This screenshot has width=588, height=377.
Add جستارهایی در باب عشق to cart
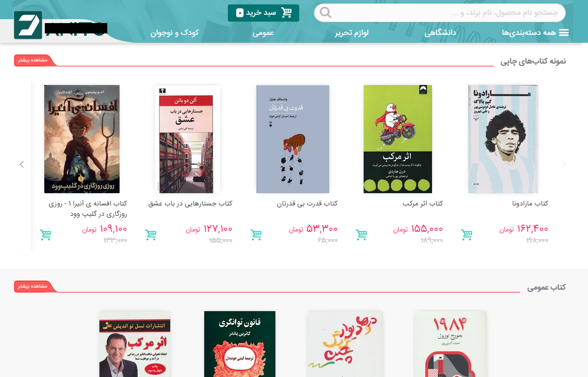151,234
